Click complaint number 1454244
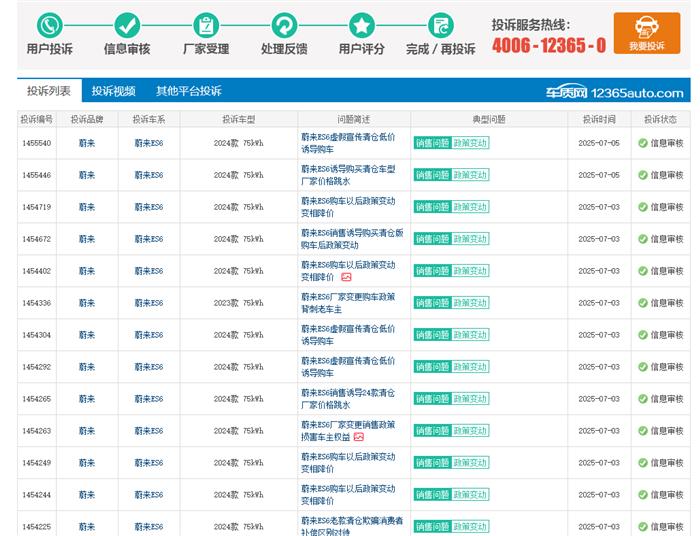This screenshot has width=700, height=536. tap(37, 494)
